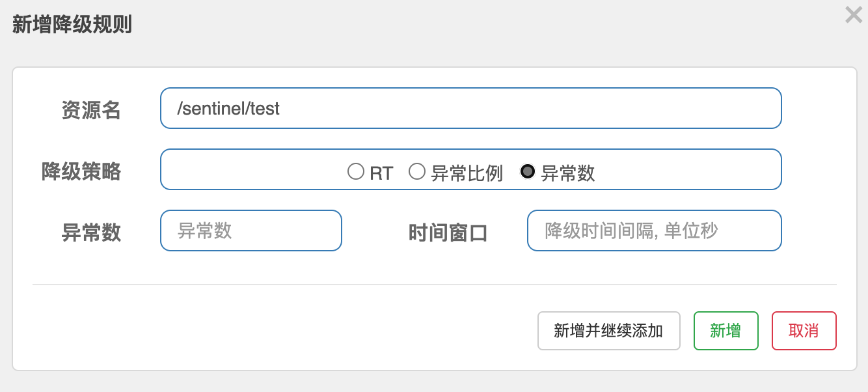Click the 时间窗口 field label
Viewport: 868px width, 392px height.
point(448,232)
